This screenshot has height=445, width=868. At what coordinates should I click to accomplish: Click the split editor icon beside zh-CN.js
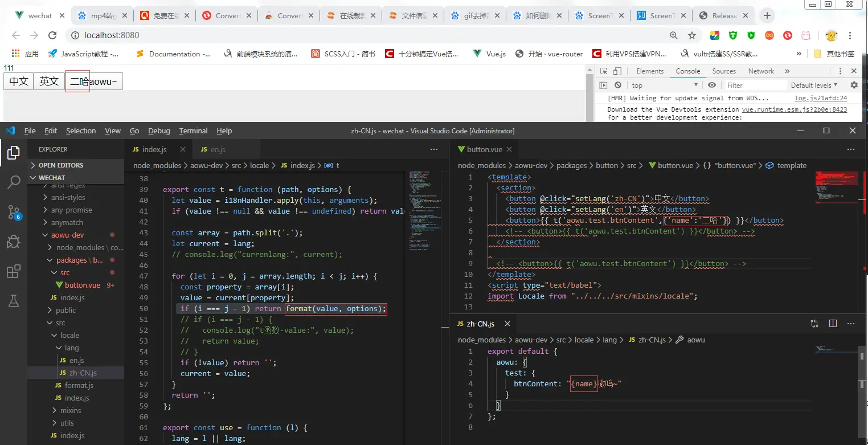pos(833,324)
